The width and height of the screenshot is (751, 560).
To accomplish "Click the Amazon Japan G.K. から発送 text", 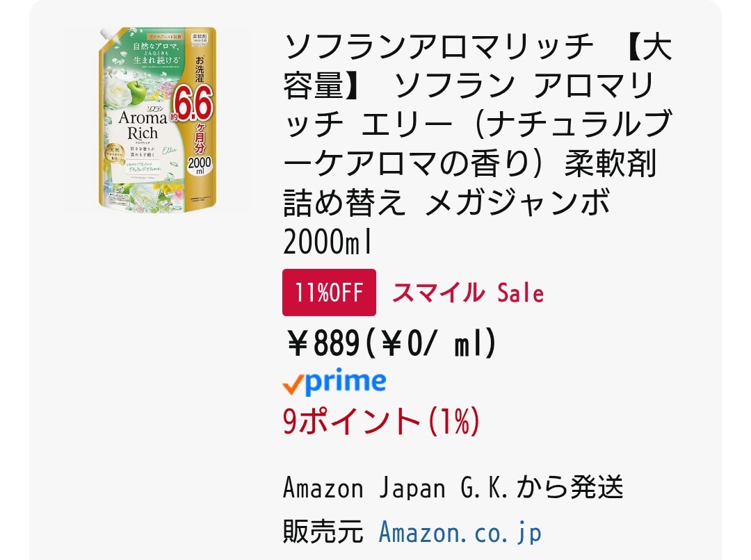I will [x=453, y=488].
